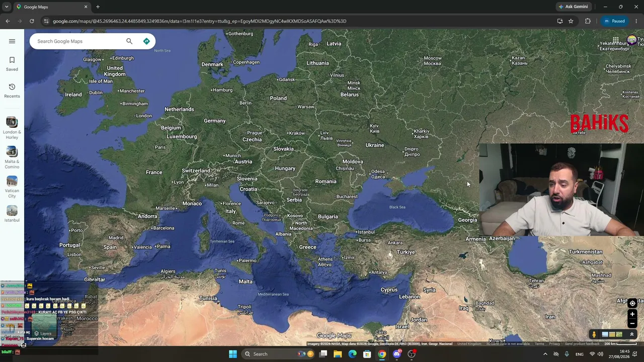Click Send product feedback link
This screenshot has width=644, height=362.
[582, 344]
